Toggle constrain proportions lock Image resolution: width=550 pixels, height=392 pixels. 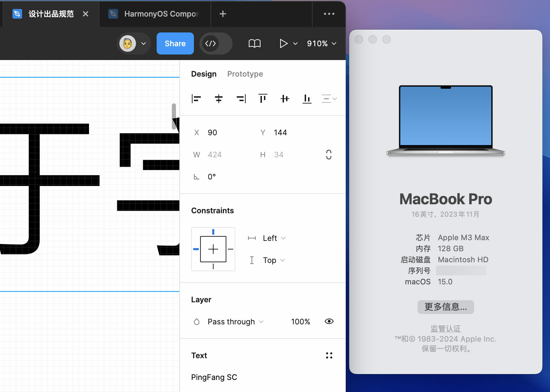point(329,155)
